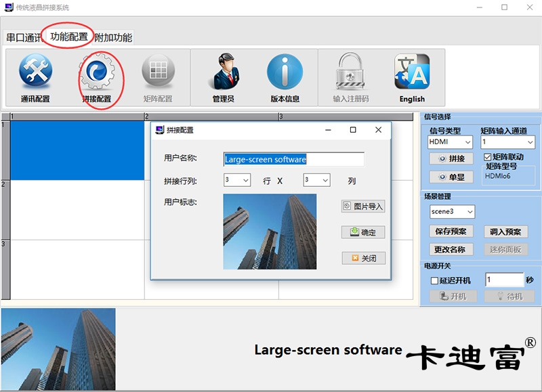
Task: Expand the scene3 scene selection dropdown
Action: pyautogui.click(x=452, y=211)
